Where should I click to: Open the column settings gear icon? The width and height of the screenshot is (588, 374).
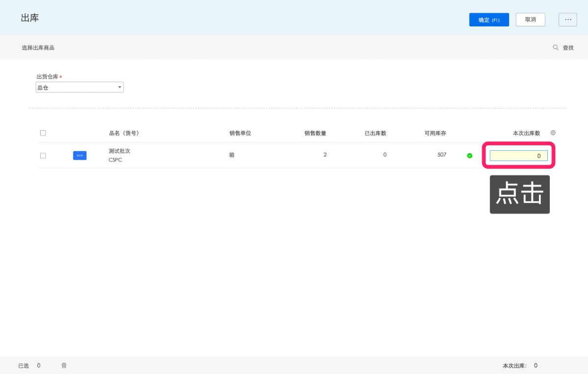click(x=553, y=133)
